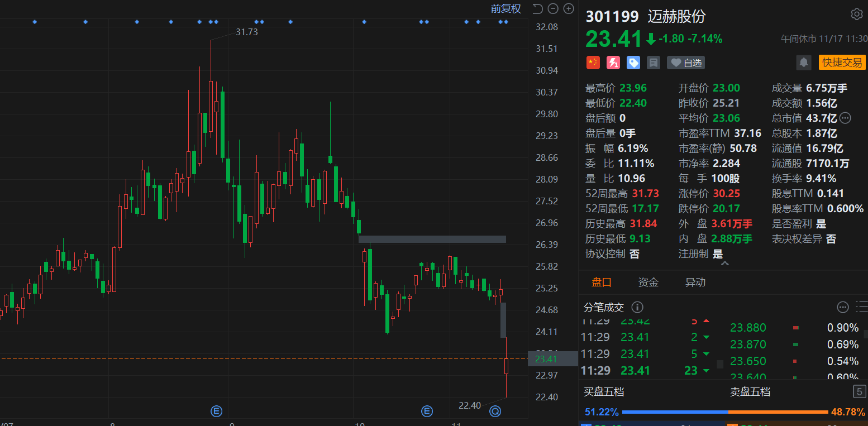The height and width of the screenshot is (426, 868).
Task: Click the pink lightning bolt icon
Action: 613,63
